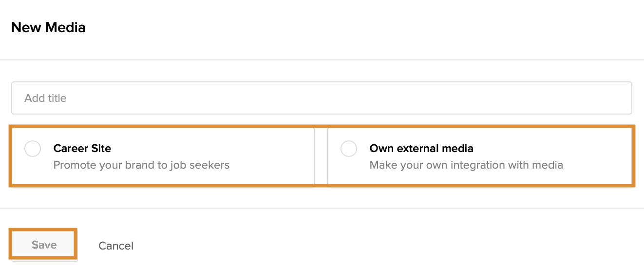The width and height of the screenshot is (644, 271).
Task: Select the Own external media radio button
Action: pos(349,149)
